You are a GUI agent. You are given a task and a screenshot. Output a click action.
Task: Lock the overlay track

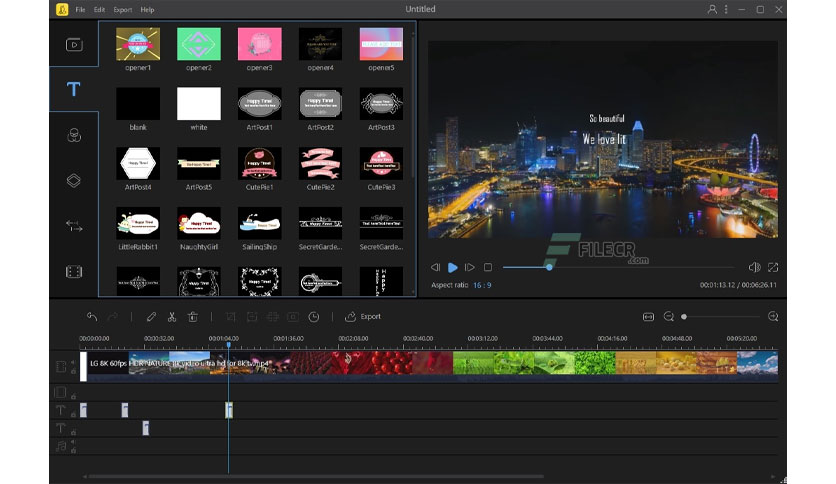click(x=74, y=396)
